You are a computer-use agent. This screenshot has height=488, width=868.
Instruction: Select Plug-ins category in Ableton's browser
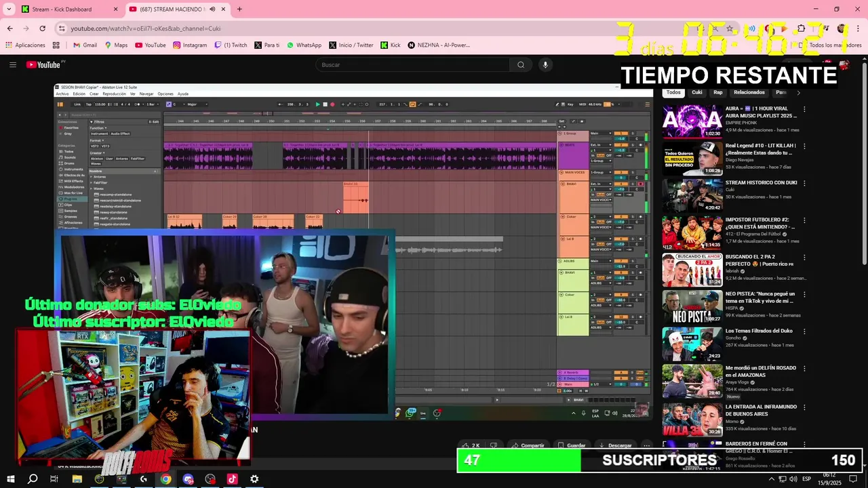72,199
